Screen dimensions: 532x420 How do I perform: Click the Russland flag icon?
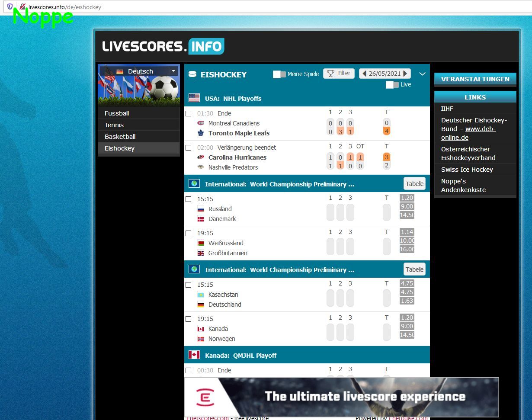200,209
